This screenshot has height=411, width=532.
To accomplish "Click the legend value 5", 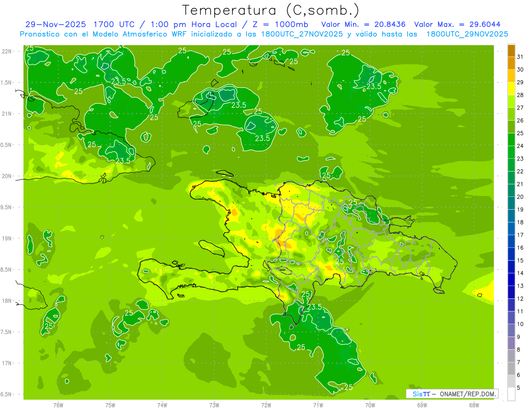I will (x=519, y=388).
